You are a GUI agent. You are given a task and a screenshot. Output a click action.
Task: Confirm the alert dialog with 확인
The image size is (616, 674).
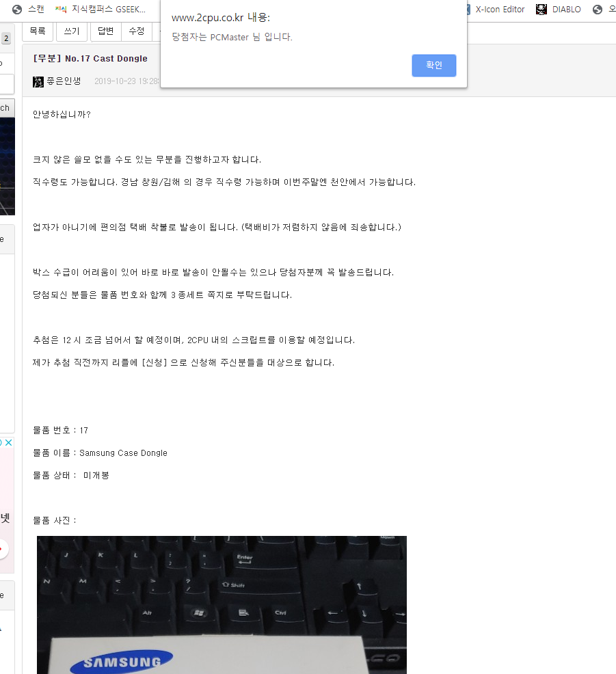tap(433, 66)
